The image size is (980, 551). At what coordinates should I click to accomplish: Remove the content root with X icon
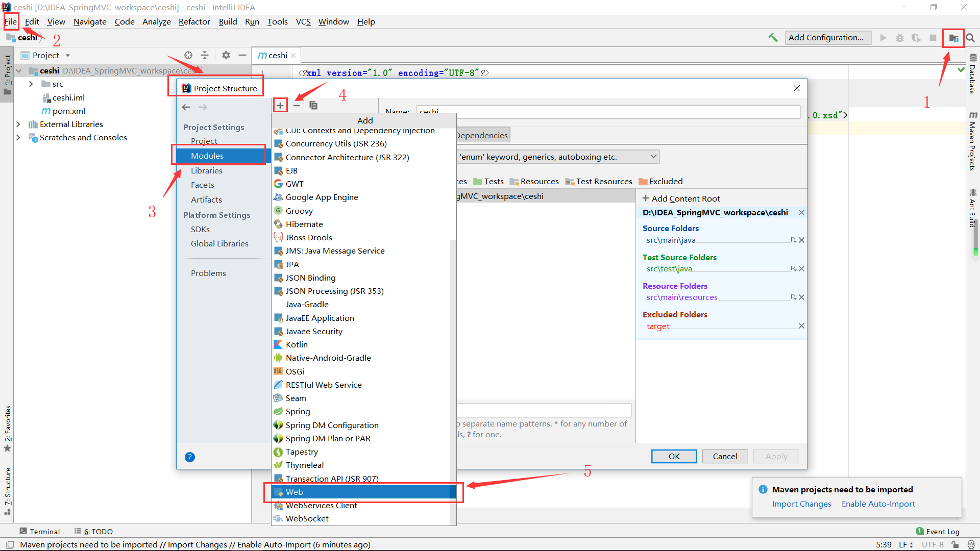tap(801, 213)
